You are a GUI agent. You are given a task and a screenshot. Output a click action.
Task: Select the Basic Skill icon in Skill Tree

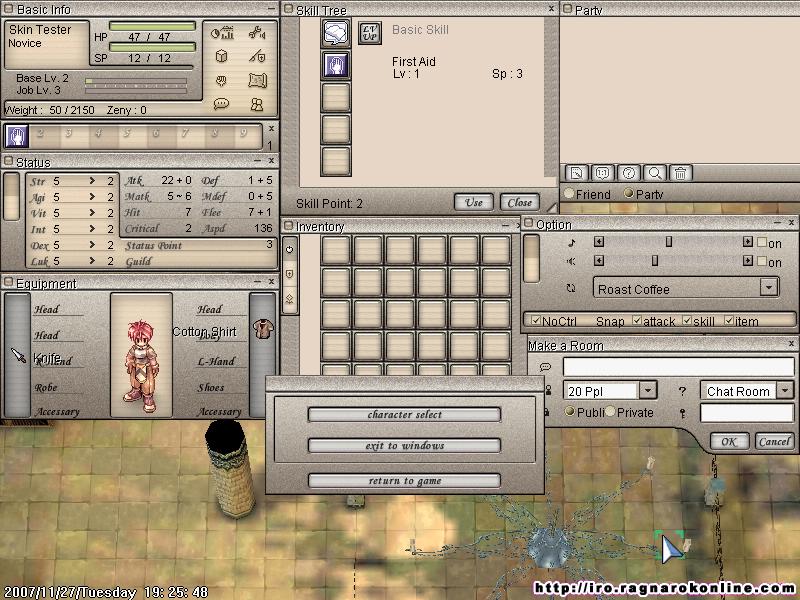[x=336, y=33]
